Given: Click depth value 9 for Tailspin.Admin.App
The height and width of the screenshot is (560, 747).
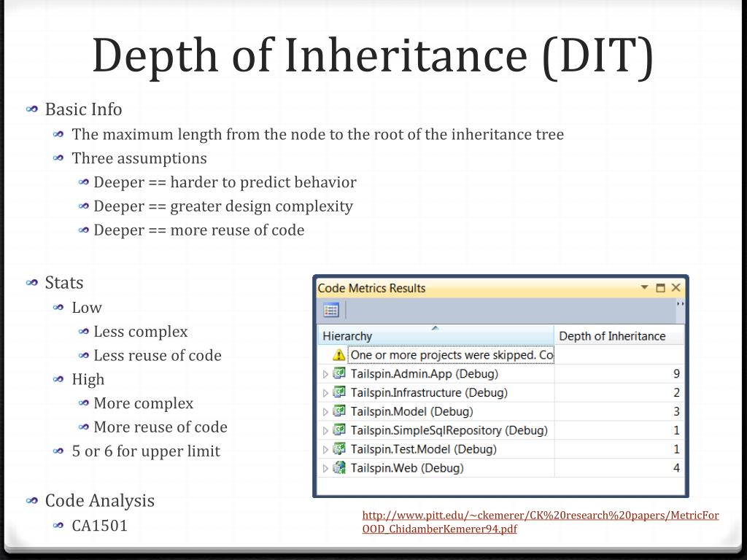Looking at the screenshot, I should click(x=676, y=374).
